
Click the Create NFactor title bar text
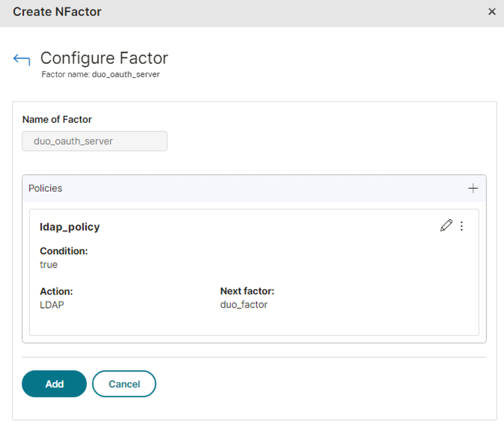tap(57, 12)
